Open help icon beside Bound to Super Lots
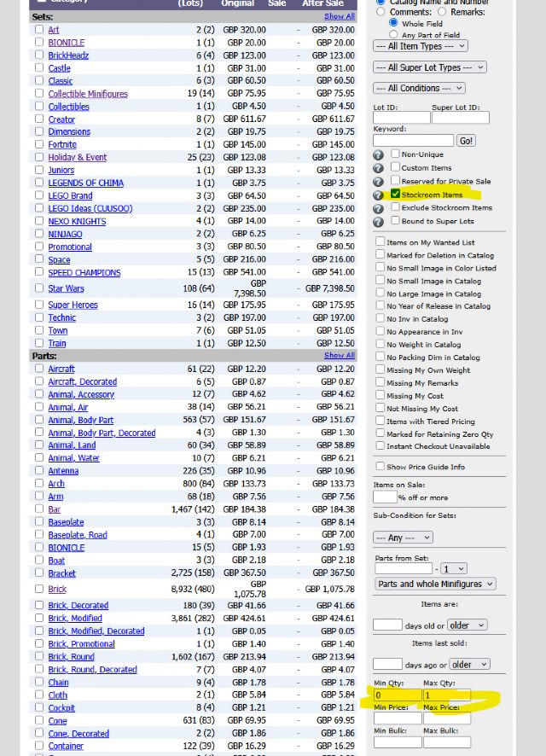 coord(378,222)
